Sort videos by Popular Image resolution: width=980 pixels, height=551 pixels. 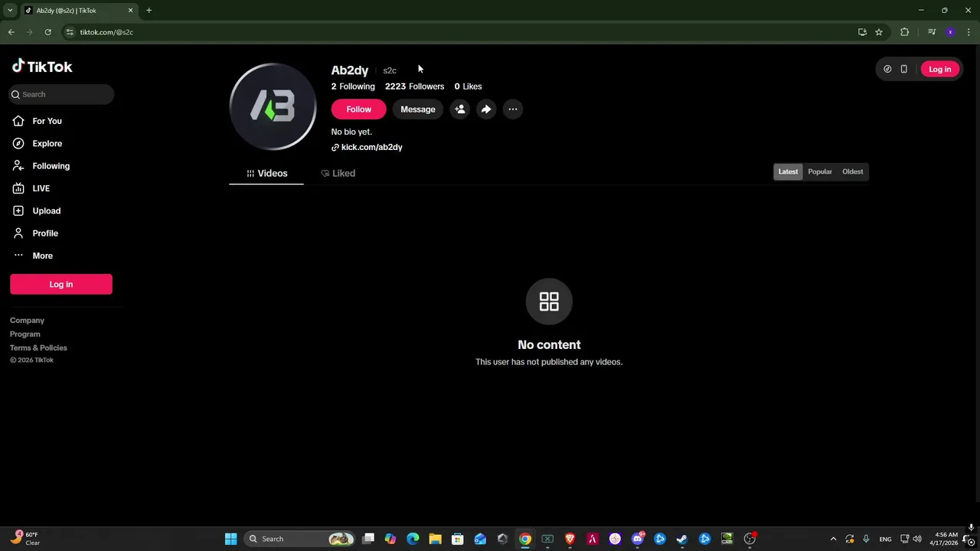tap(820, 171)
